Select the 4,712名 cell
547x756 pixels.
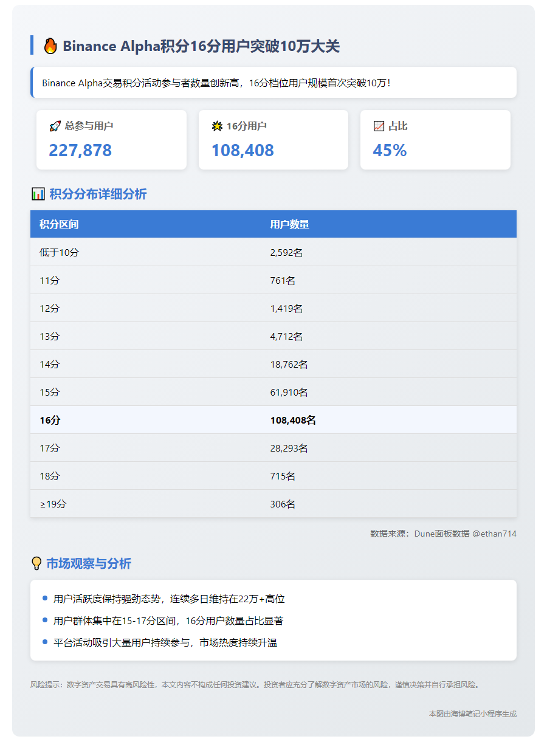coord(286,336)
